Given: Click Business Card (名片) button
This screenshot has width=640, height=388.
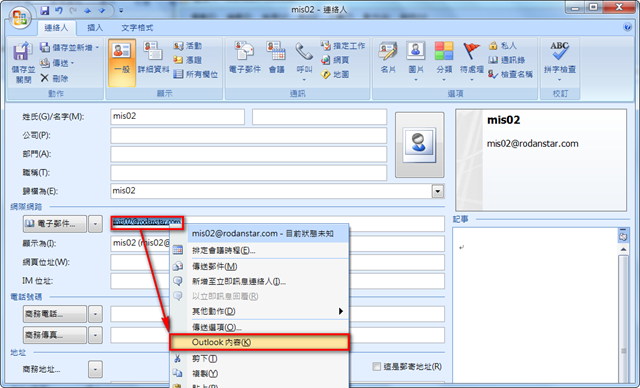Looking at the screenshot, I should point(387,58).
